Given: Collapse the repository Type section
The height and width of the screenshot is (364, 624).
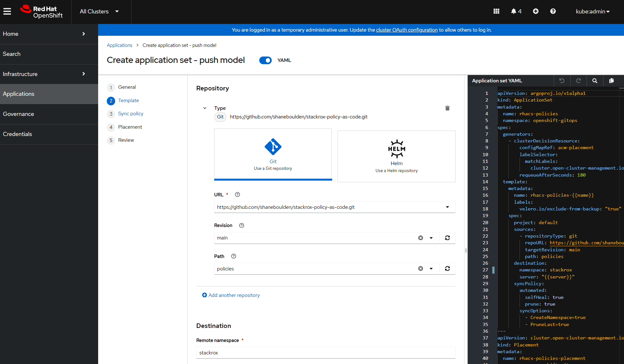Looking at the screenshot, I should point(205,108).
